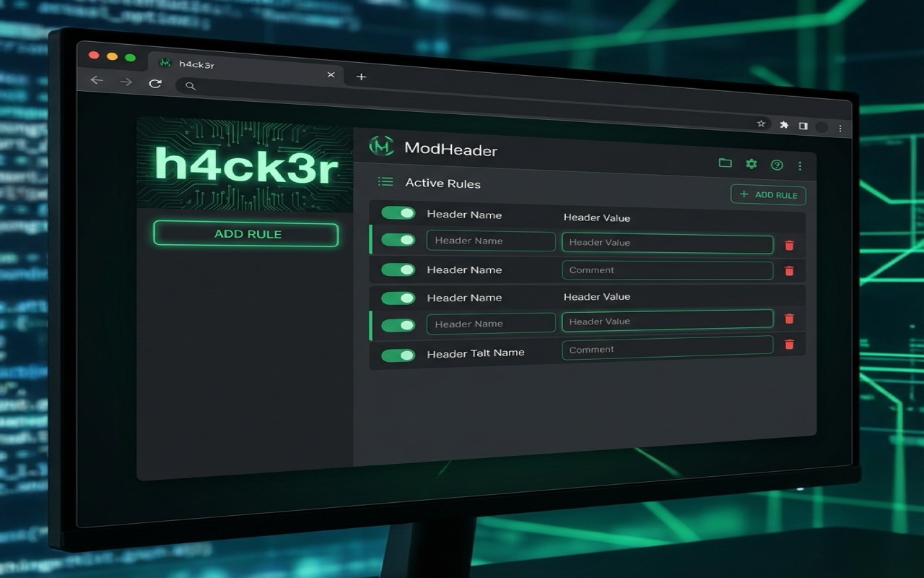Open ModHeader settings gear
Image resolution: width=924 pixels, height=578 pixels.
click(x=751, y=164)
